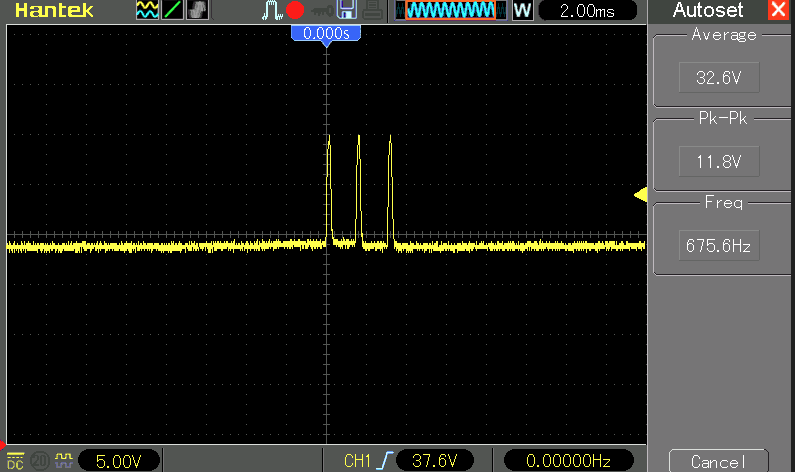795x472 pixels.
Task: Click the floppy disk save icon
Action: [348, 11]
